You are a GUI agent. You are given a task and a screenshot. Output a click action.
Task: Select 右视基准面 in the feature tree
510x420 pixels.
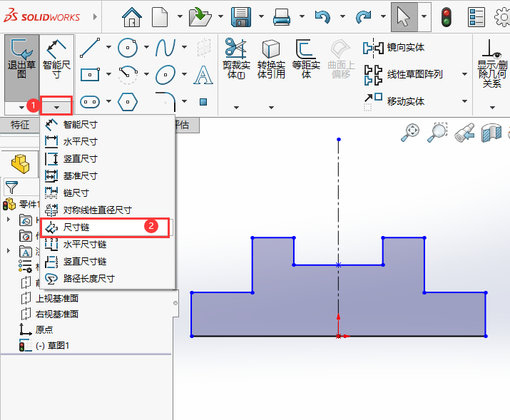57,314
